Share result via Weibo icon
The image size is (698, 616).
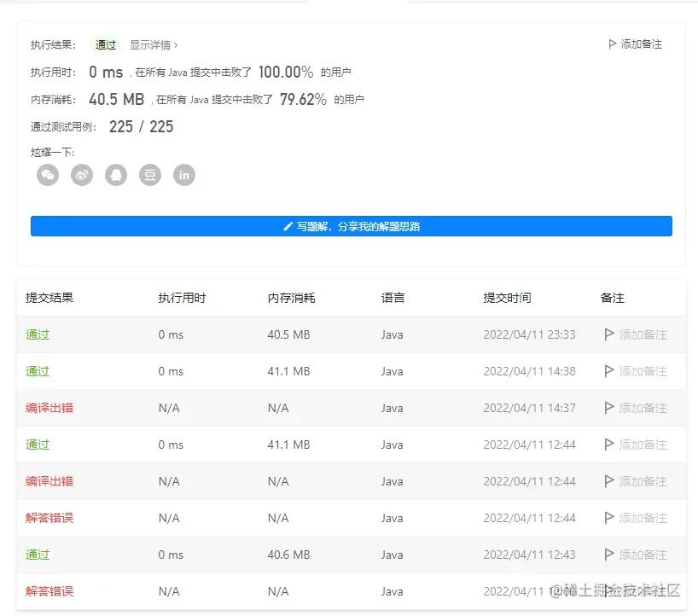pos(82,175)
